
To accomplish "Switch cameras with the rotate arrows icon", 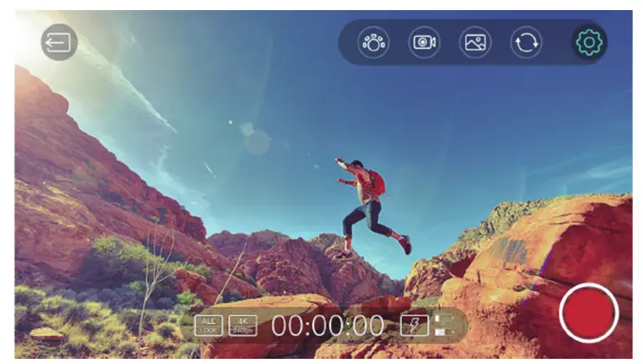I will tap(526, 42).
